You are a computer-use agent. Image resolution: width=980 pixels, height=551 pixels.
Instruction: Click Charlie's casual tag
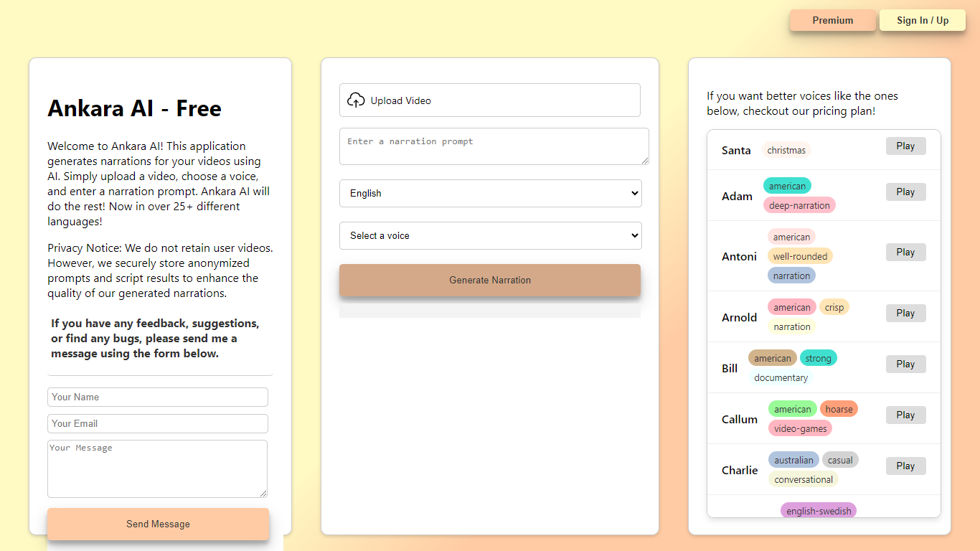tap(840, 460)
